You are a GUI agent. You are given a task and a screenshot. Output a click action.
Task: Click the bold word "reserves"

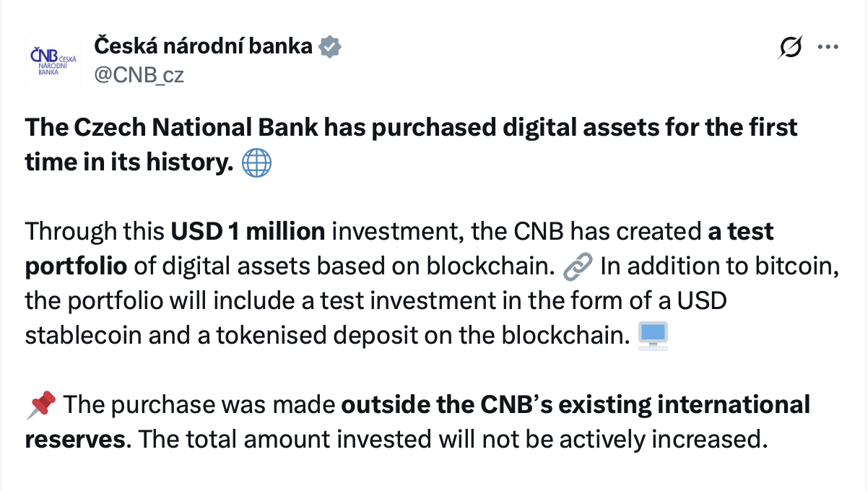(74, 440)
